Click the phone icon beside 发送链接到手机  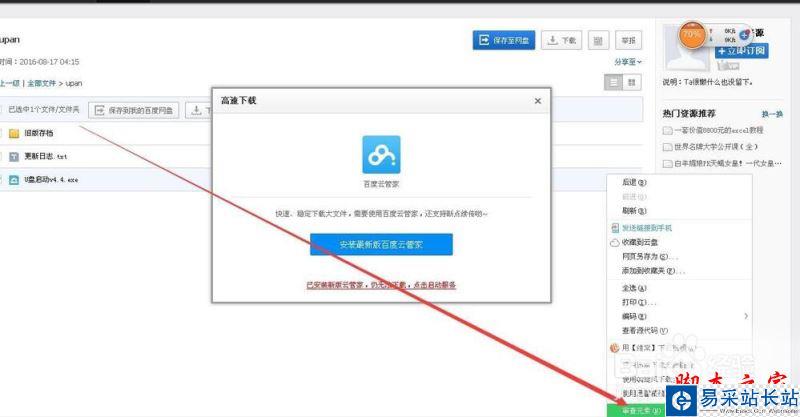coord(615,228)
